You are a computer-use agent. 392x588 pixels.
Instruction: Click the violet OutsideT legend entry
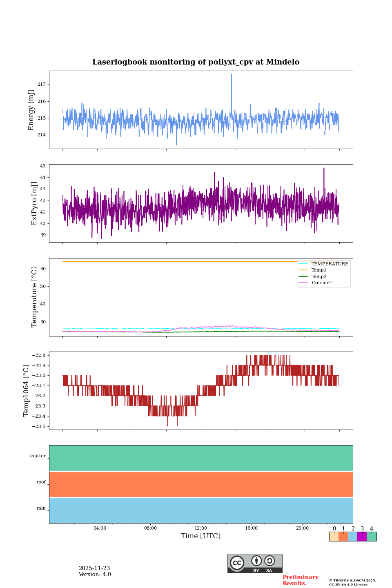click(321, 283)
